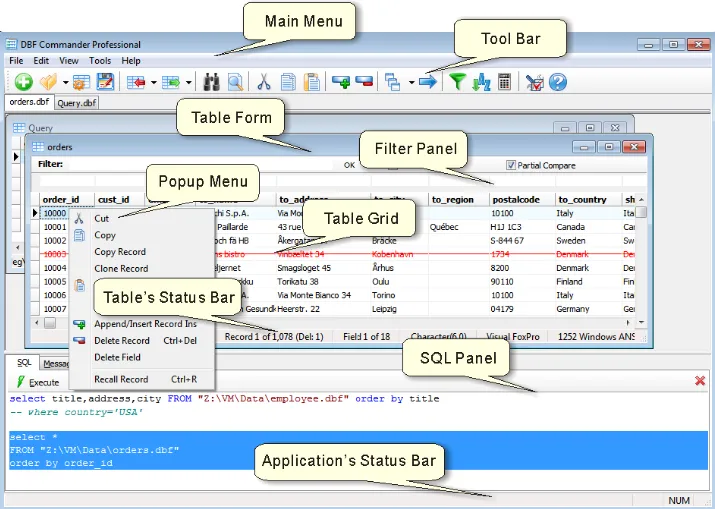Click the A-Z sort toolbar icon
The image size is (715, 509).
[x=481, y=82]
